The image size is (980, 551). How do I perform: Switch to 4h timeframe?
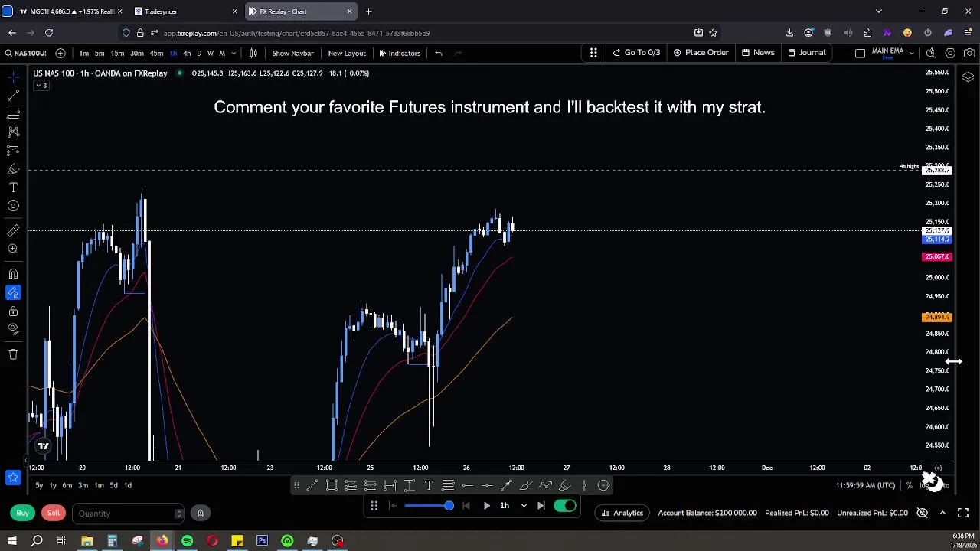point(187,53)
